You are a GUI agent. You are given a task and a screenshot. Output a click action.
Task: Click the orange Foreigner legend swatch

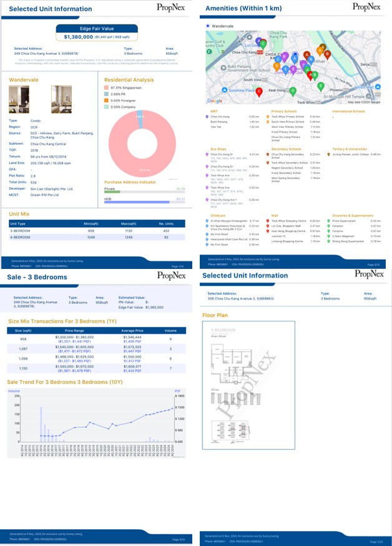click(106, 100)
